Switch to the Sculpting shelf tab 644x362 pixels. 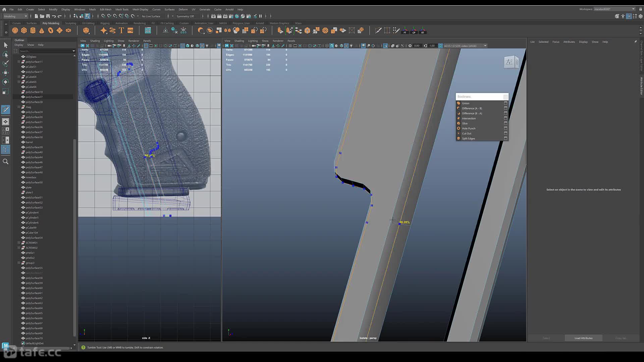point(70,23)
